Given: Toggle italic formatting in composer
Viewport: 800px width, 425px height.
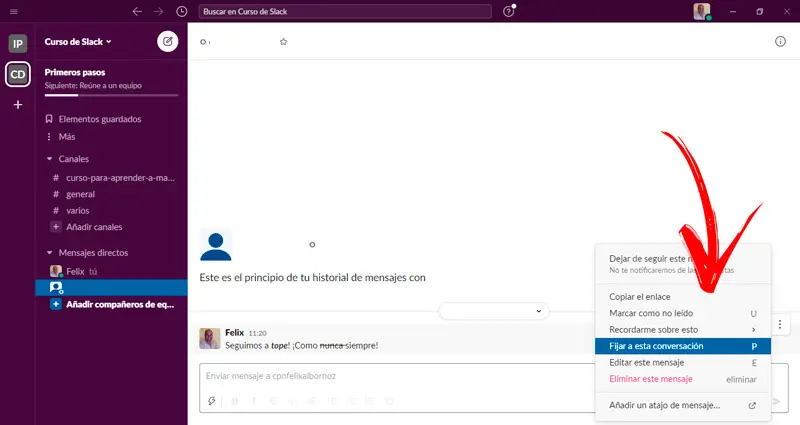Looking at the screenshot, I should tap(254, 401).
